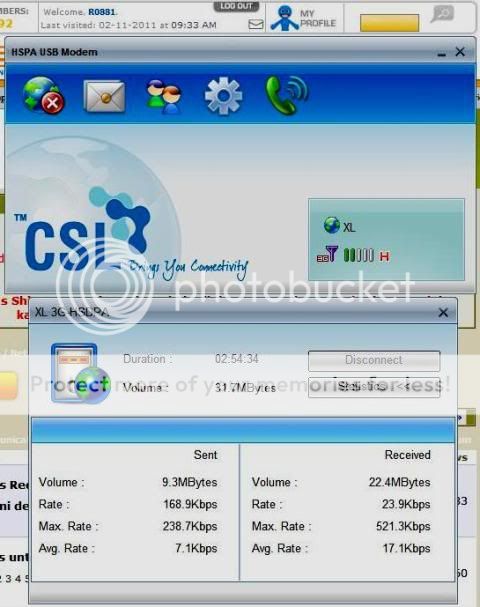Click the yellow button in the header
The image size is (480, 607).
tap(389, 23)
